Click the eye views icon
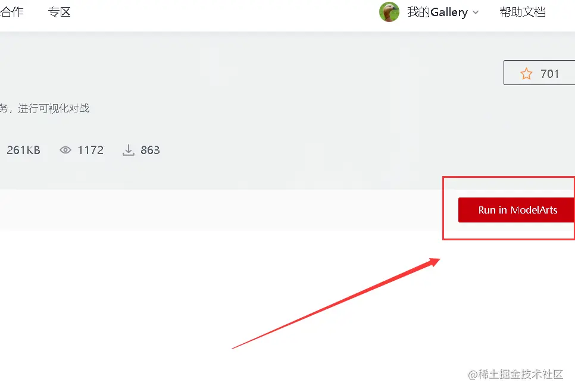 tap(65, 150)
